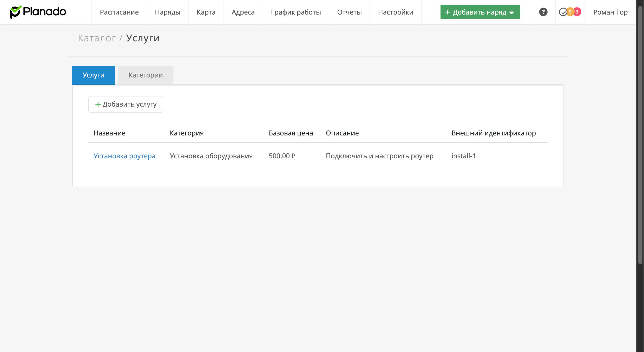Click the plus icon on Добавить наряд
This screenshot has height=352, width=644.
pyautogui.click(x=448, y=12)
